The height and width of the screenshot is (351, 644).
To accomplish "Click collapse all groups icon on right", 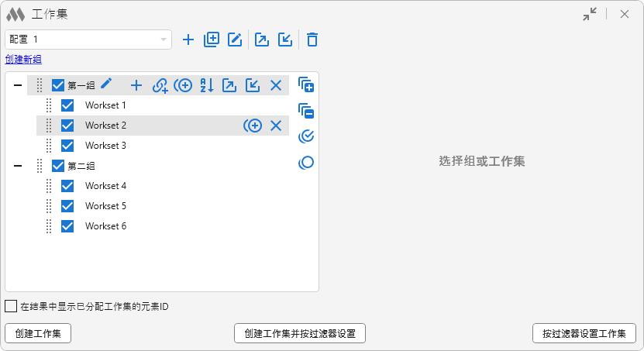I will [x=306, y=111].
